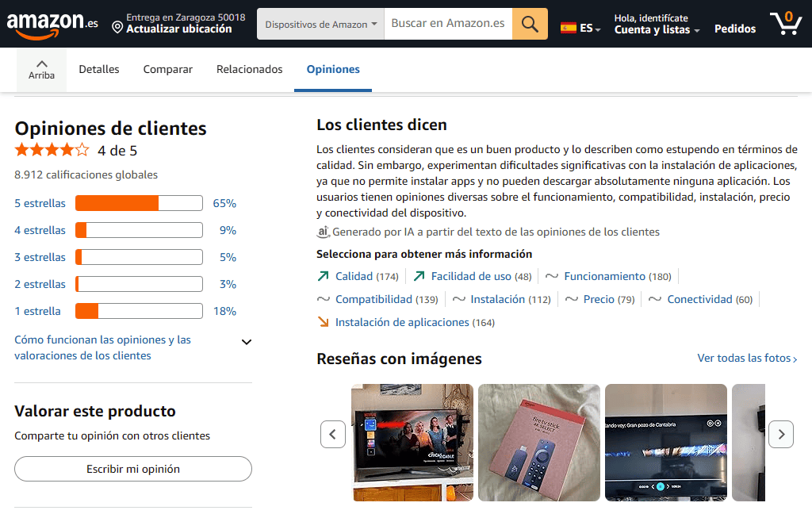The image size is (812, 518).
Task: Click 8.912 calificaciones globales text
Action: tap(86, 175)
